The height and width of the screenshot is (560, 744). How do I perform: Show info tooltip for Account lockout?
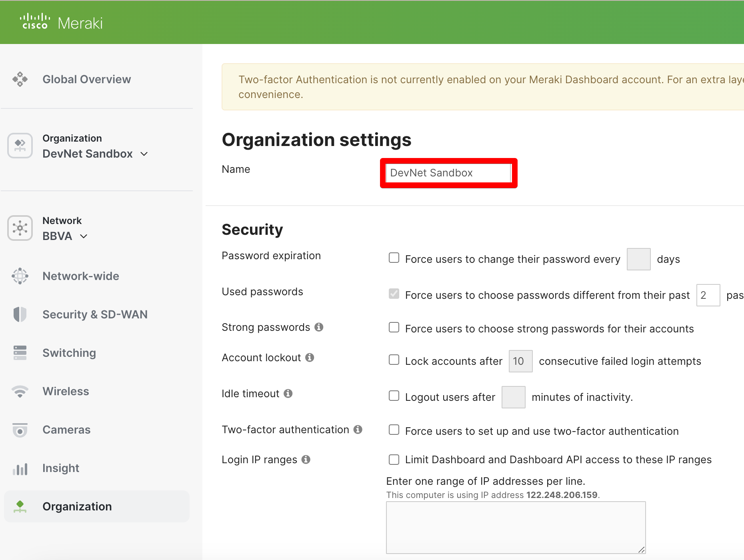click(x=310, y=358)
